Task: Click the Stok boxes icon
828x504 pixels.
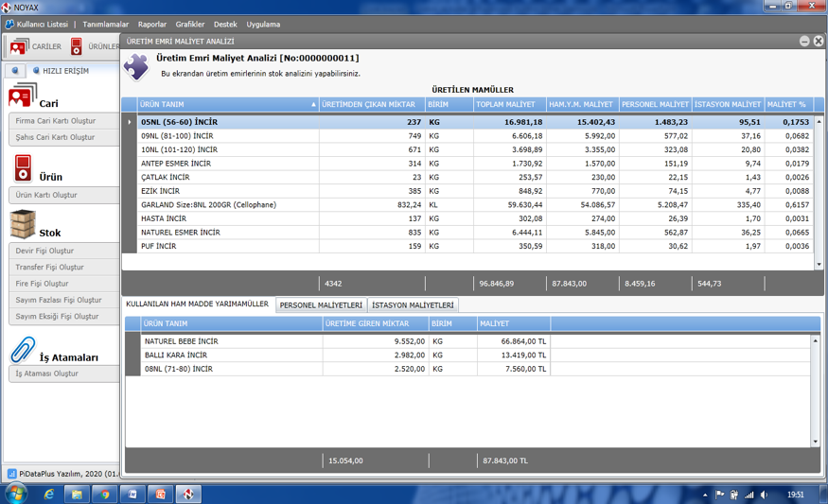Action: (23, 225)
